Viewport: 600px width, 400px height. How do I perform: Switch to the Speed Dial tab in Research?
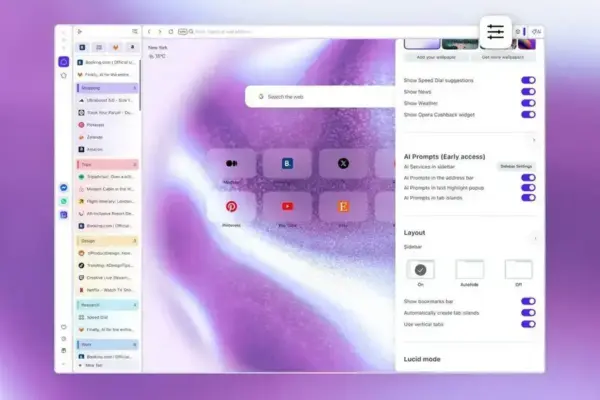click(108, 317)
